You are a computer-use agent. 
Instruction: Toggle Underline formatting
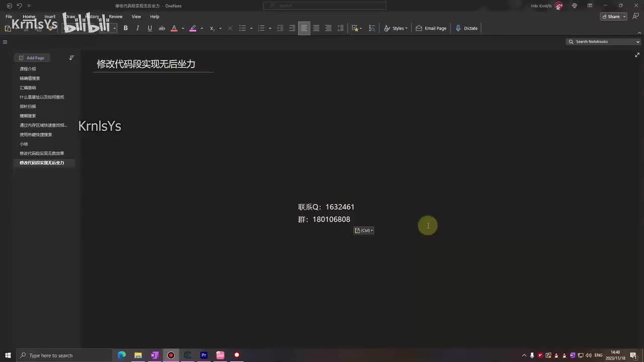150,28
